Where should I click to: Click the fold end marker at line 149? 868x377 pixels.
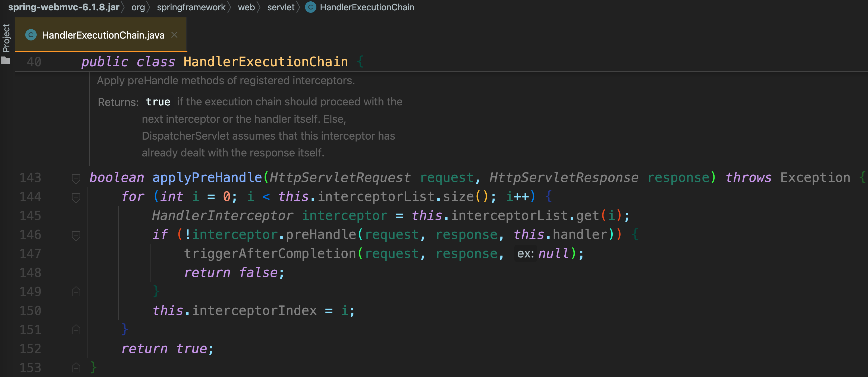(76, 292)
